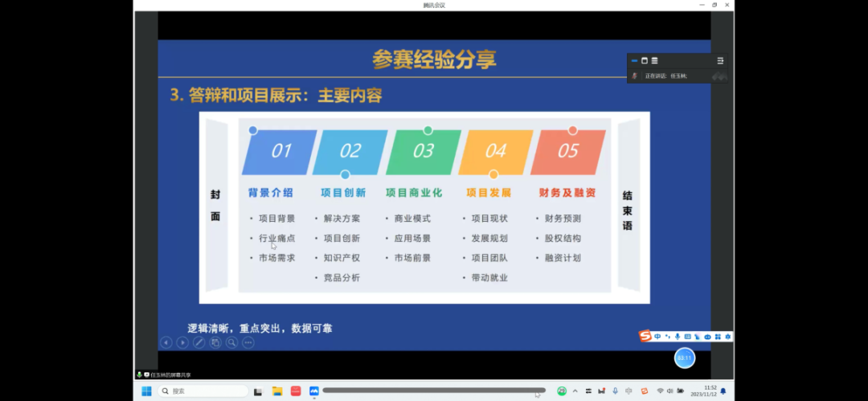
Task: Click the Sogou voice input microphone
Action: point(678,336)
